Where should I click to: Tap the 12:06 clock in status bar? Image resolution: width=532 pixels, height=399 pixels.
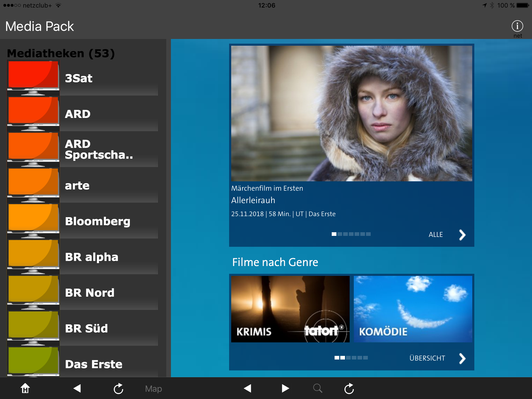(x=267, y=5)
